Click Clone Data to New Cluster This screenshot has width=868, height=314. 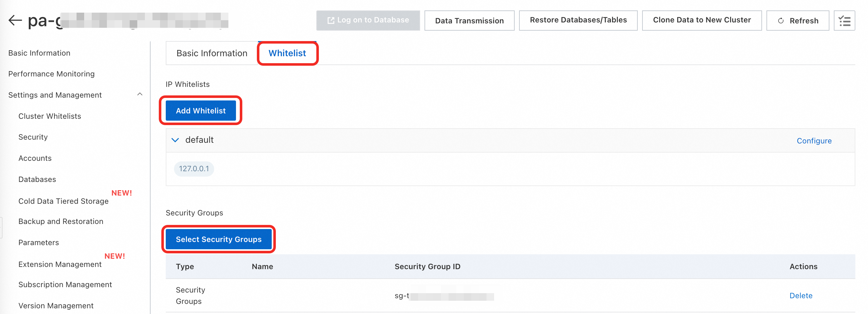point(702,20)
